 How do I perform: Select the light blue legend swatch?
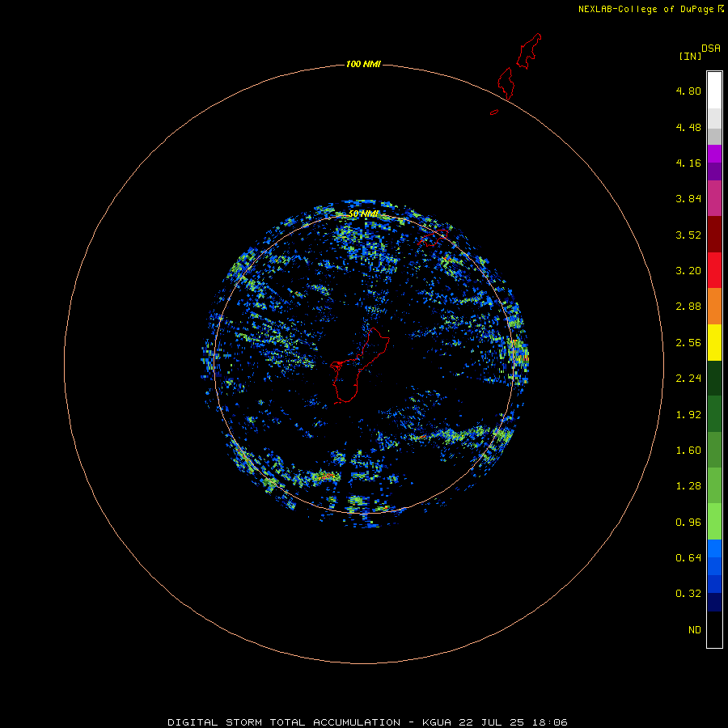point(714,548)
